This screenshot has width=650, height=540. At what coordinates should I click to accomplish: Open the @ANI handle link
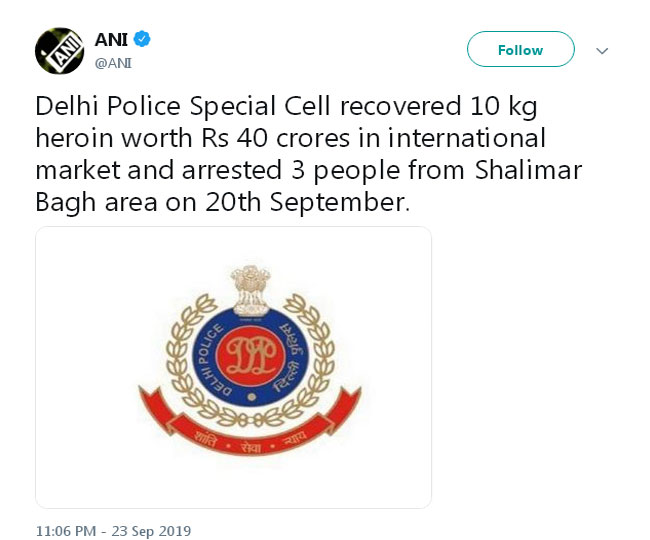(x=113, y=63)
